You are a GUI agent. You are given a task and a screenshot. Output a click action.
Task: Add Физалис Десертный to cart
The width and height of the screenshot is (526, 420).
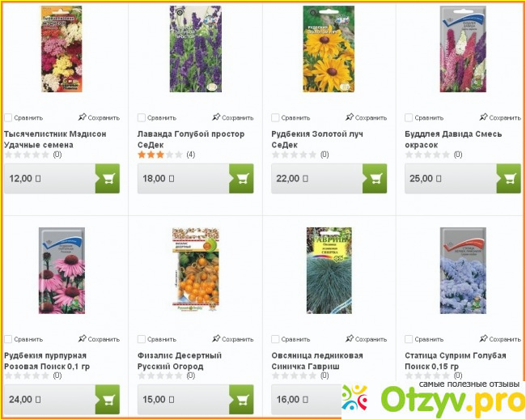(241, 399)
